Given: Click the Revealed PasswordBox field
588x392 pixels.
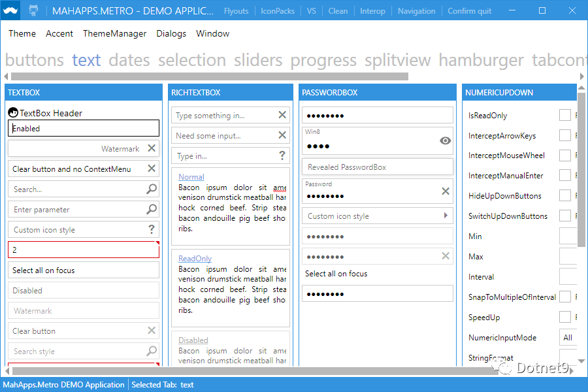Looking at the screenshot, I should 378,167.
